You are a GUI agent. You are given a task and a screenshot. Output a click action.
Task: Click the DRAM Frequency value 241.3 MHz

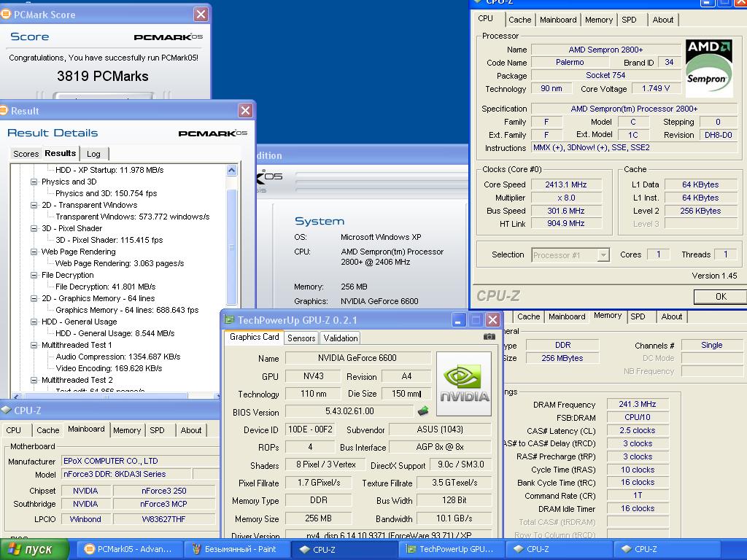coord(638,404)
